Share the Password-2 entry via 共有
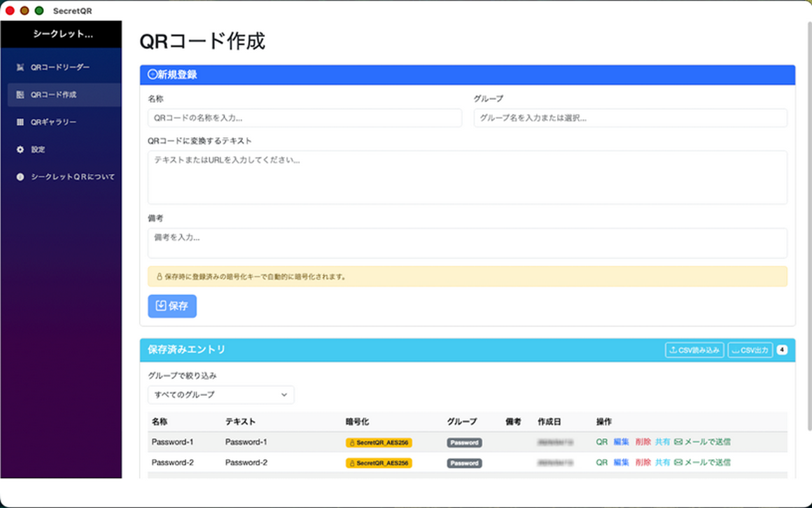Image resolution: width=812 pixels, height=508 pixels. pyautogui.click(x=662, y=462)
